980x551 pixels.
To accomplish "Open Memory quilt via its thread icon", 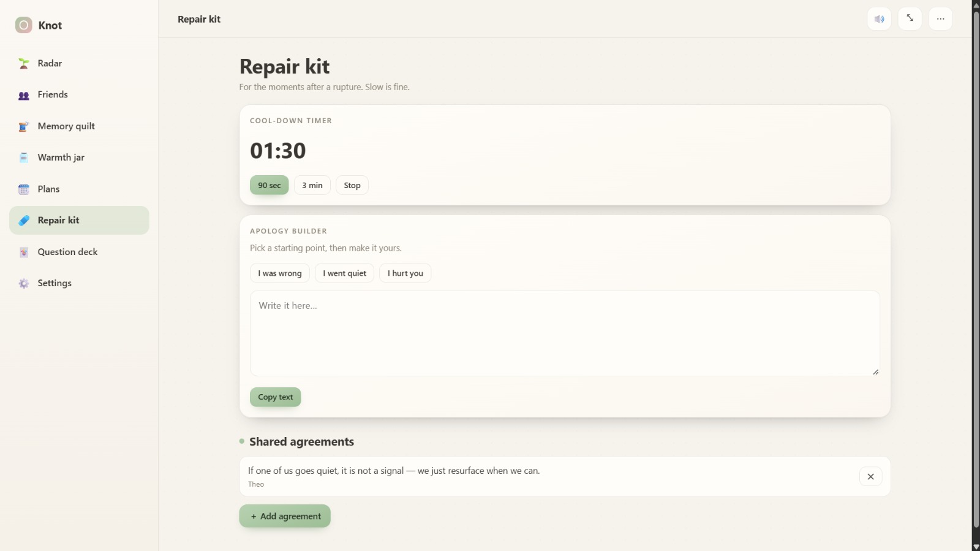I will pos(24,126).
